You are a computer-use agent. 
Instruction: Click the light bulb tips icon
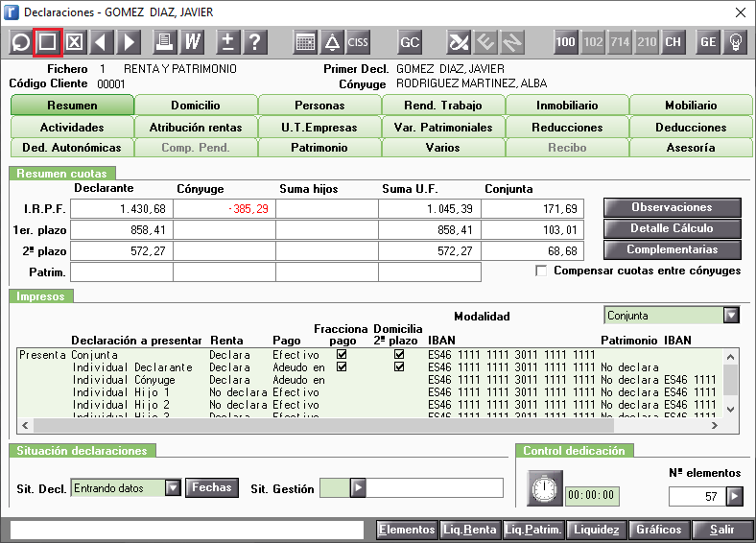pos(735,42)
